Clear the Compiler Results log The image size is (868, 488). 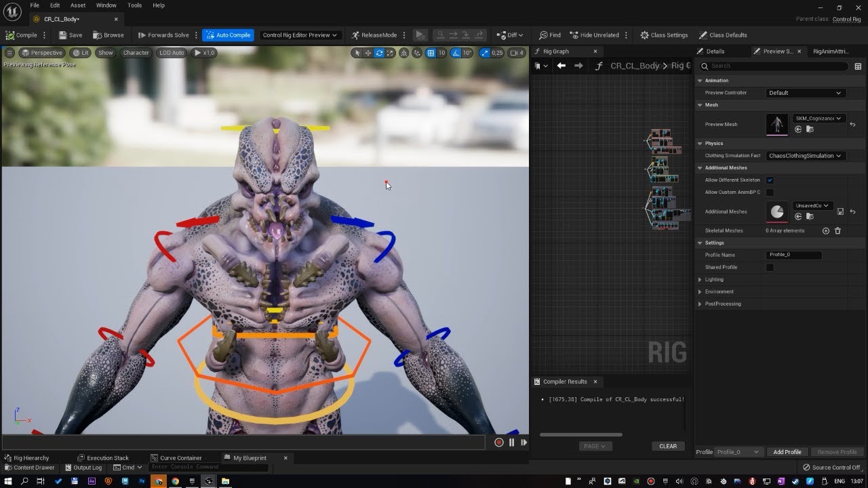click(x=668, y=446)
